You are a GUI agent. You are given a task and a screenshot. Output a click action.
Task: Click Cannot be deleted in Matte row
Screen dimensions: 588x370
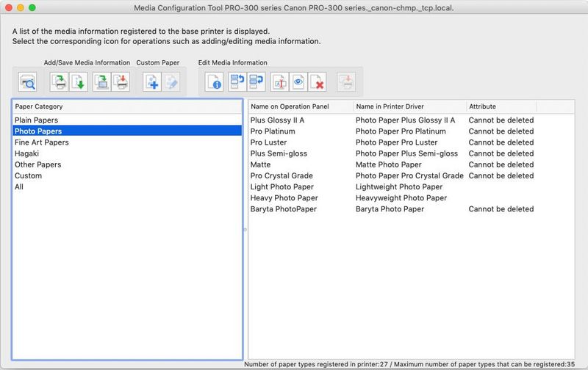501,164
